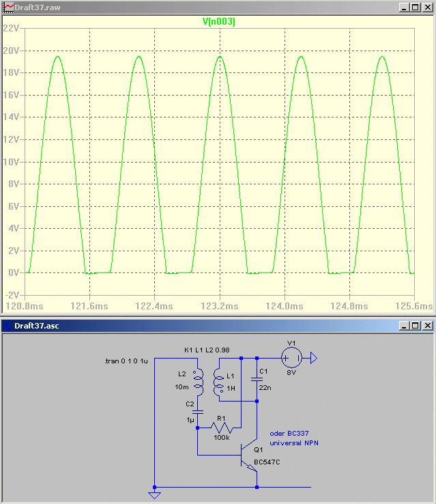
Task: Click the 120.8ms time axis label
Action: tap(25, 306)
